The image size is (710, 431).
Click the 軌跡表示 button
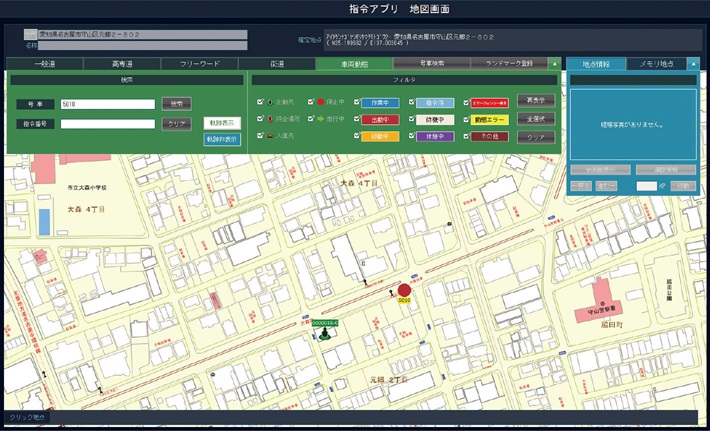tap(222, 123)
